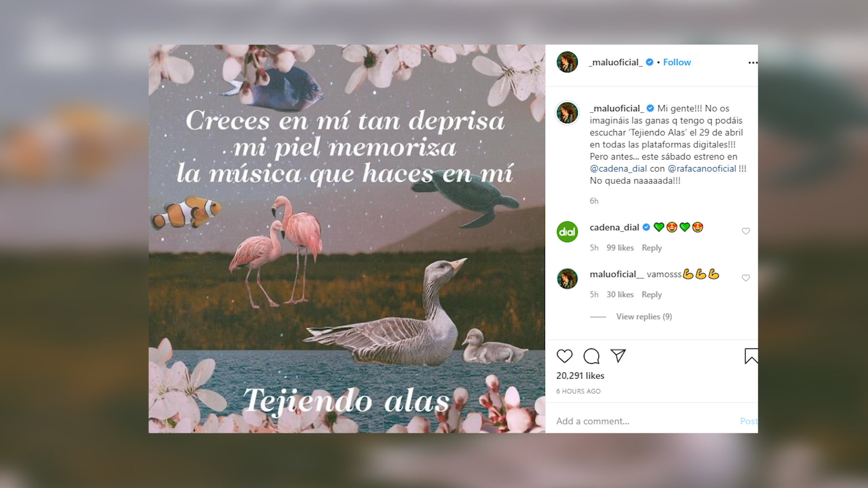Like cadena_dial's comment heart
This screenshot has height=488, width=868.
tap(746, 231)
